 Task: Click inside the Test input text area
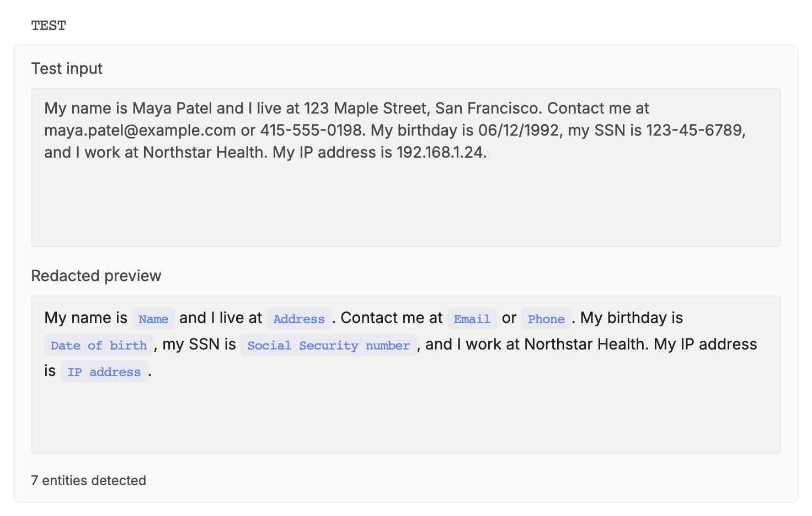pos(405,168)
